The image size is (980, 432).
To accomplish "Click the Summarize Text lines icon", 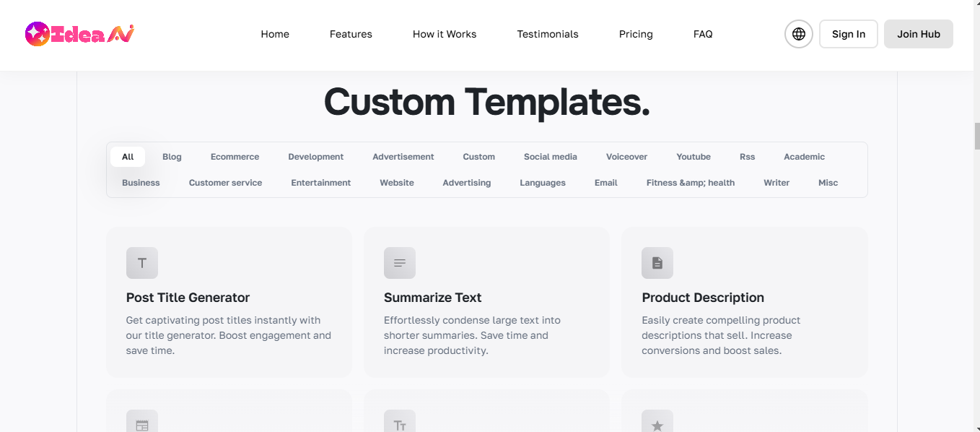I will point(400,263).
